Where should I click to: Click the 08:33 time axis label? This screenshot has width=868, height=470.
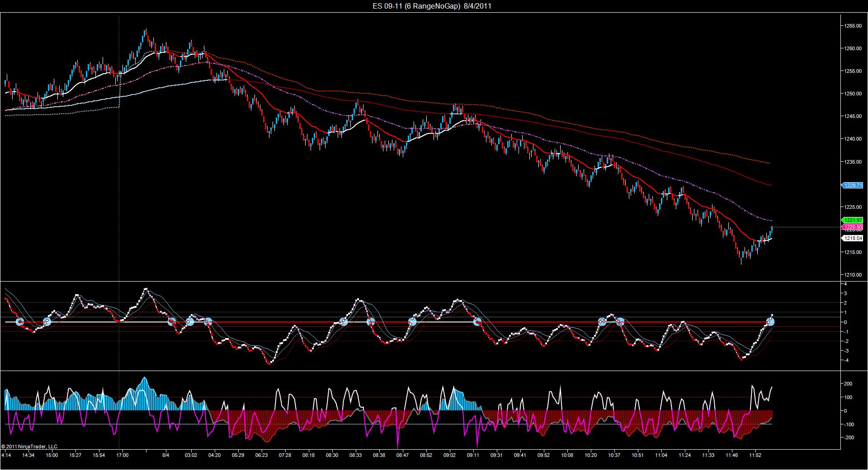click(x=355, y=455)
